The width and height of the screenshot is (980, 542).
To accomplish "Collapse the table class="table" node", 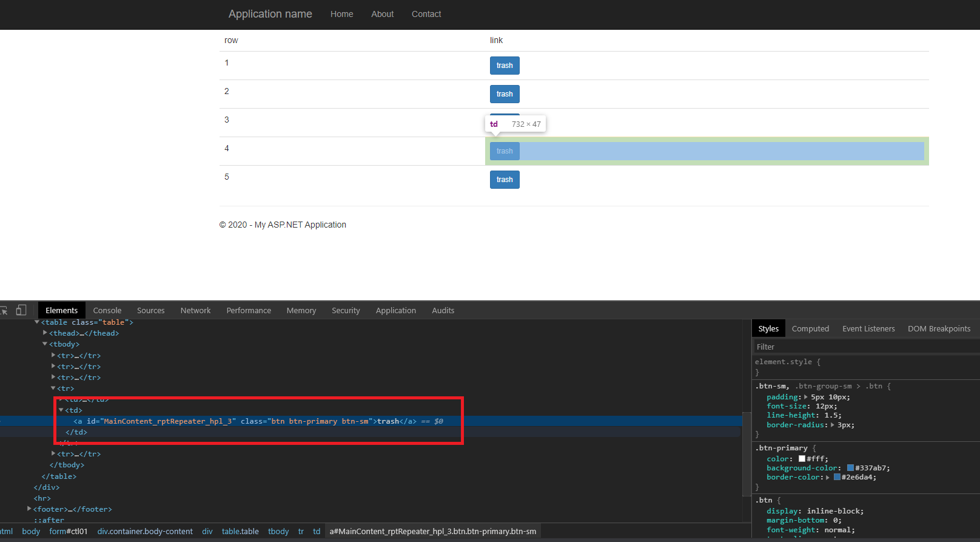I will (x=37, y=322).
